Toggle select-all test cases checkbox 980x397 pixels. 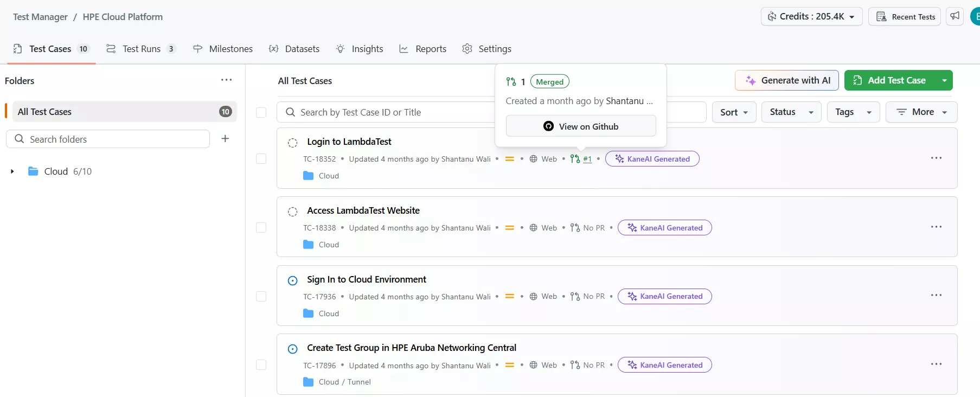[261, 112]
